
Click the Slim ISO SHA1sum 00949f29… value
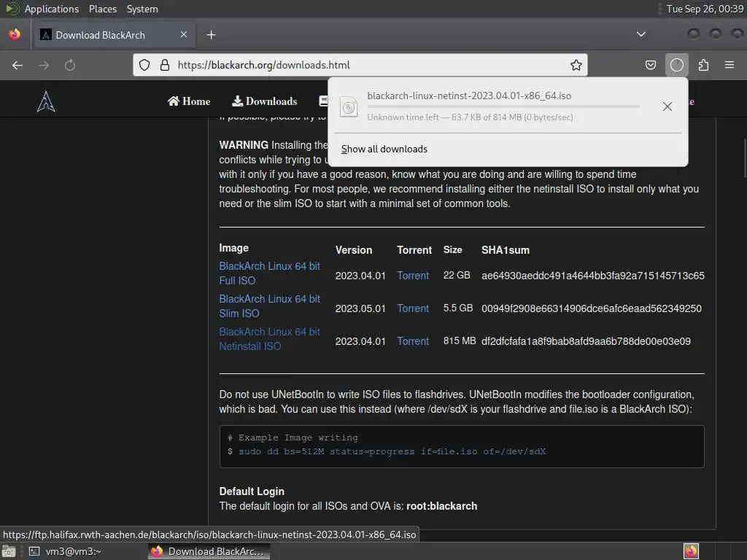point(591,308)
